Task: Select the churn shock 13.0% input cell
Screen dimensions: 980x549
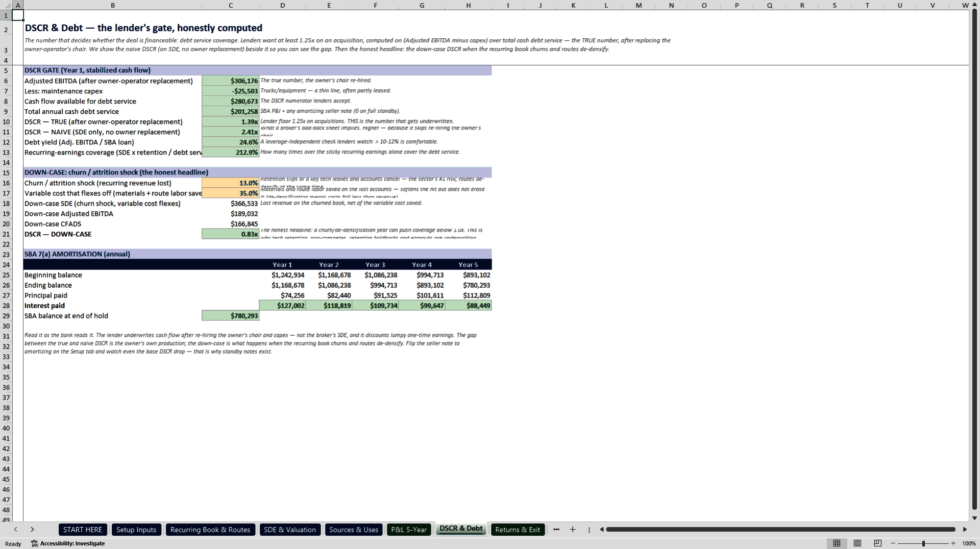Action: [231, 183]
